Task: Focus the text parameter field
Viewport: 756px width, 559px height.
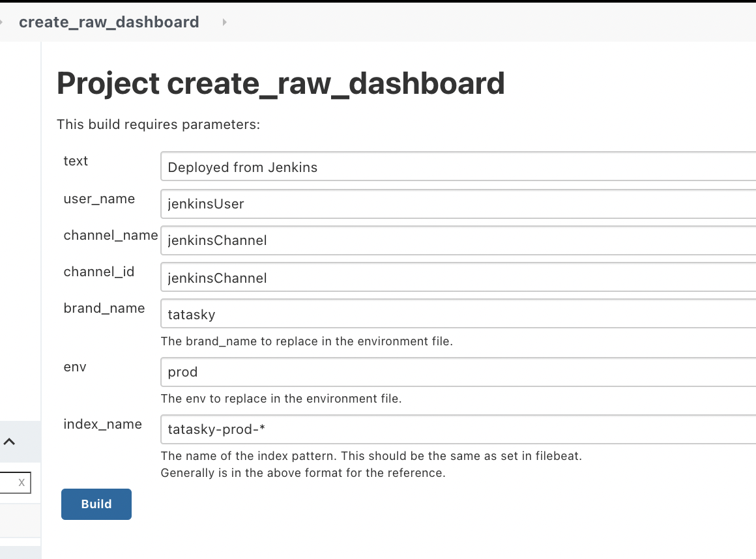Action: (456, 167)
